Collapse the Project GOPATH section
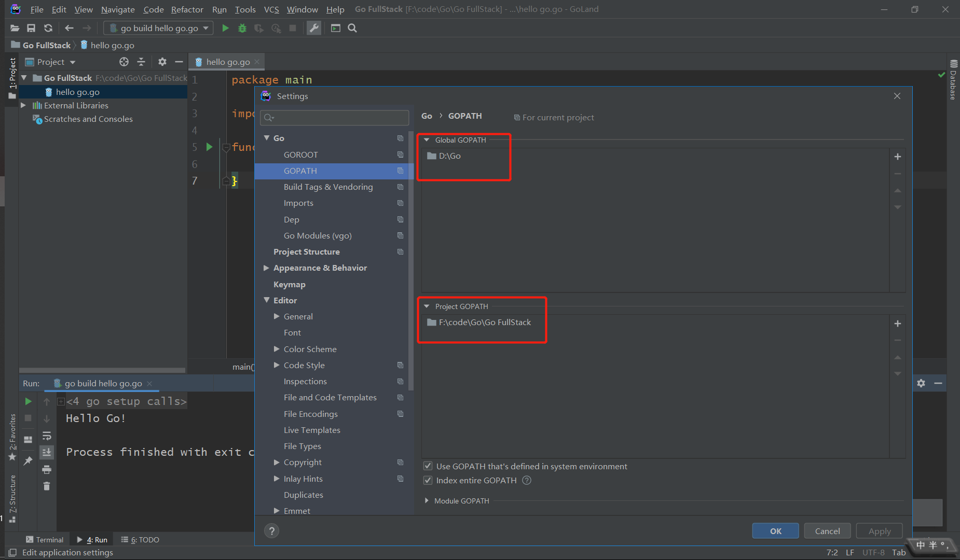The image size is (960, 560). [x=427, y=306]
